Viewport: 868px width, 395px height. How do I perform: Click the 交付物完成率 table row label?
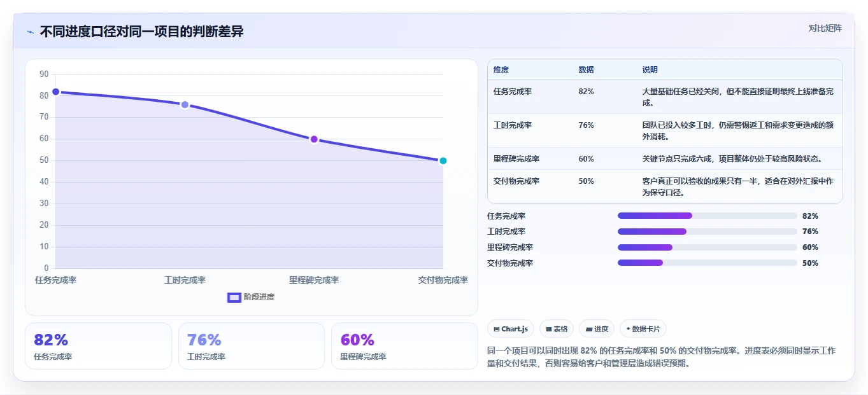pyautogui.click(x=516, y=181)
